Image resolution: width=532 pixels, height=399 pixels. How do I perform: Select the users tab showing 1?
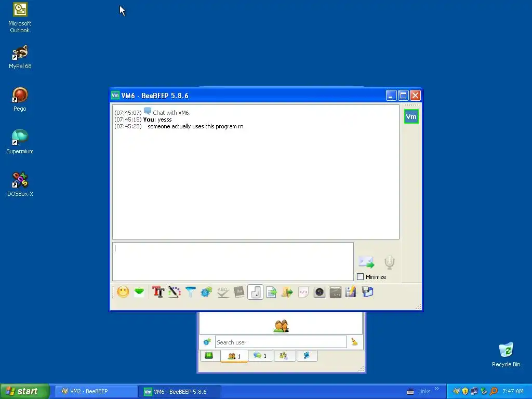pyautogui.click(x=234, y=356)
